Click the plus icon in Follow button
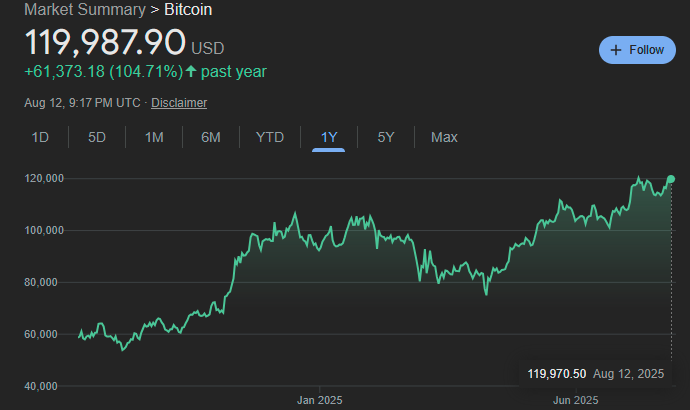This screenshot has width=690, height=410. (x=616, y=50)
